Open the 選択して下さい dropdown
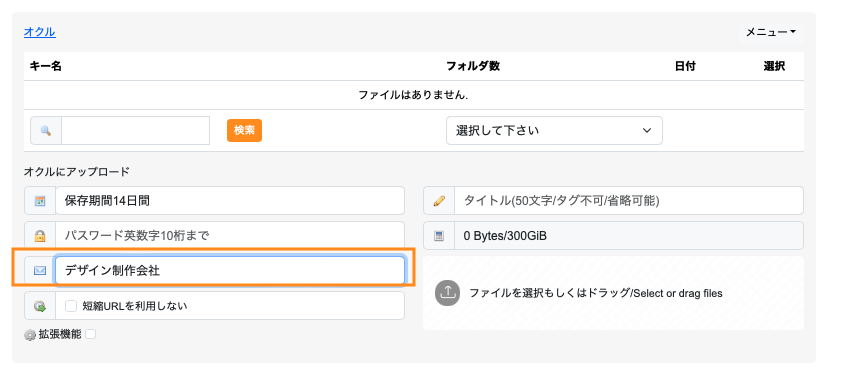Viewport: 846px width, 380px height. coord(554,131)
